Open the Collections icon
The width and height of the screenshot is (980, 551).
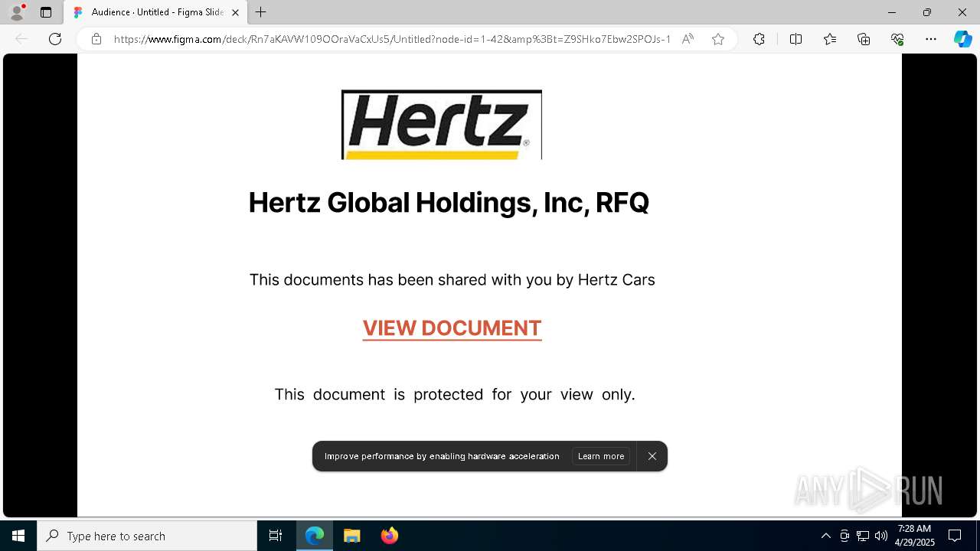pyautogui.click(x=864, y=39)
